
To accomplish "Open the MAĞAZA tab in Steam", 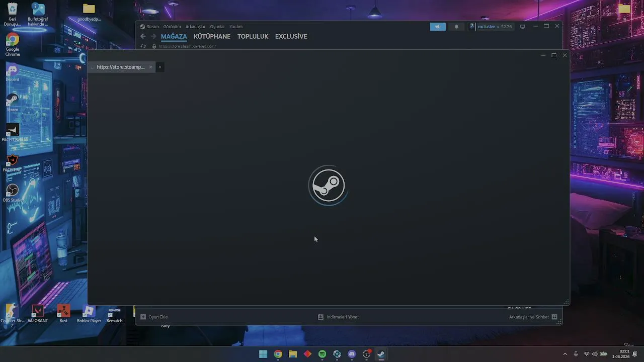I will coord(174,36).
